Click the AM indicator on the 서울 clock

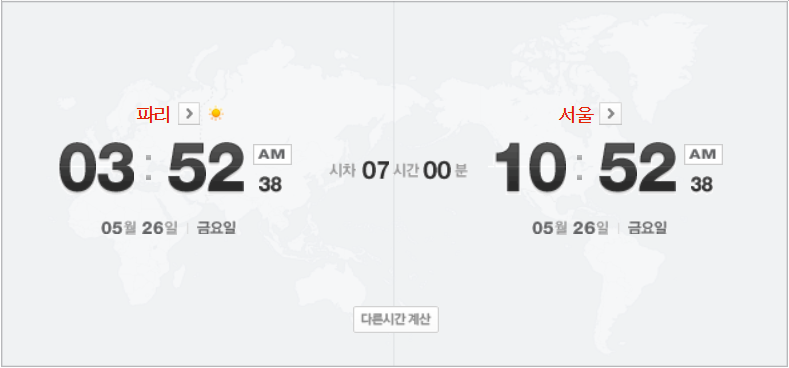tap(703, 154)
